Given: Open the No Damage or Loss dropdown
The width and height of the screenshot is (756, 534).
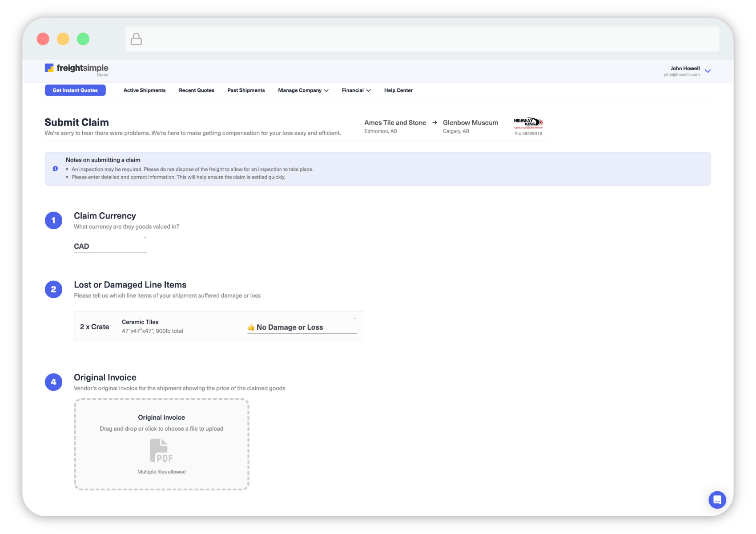Looking at the screenshot, I should click(302, 327).
